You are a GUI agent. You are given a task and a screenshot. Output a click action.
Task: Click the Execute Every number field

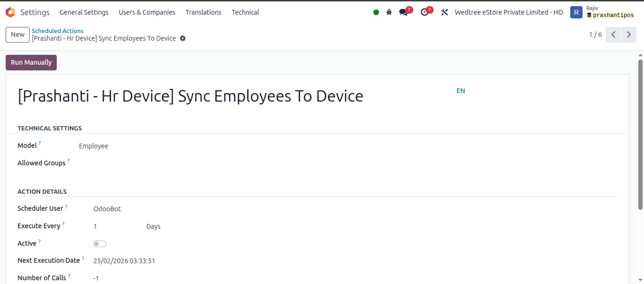95,226
